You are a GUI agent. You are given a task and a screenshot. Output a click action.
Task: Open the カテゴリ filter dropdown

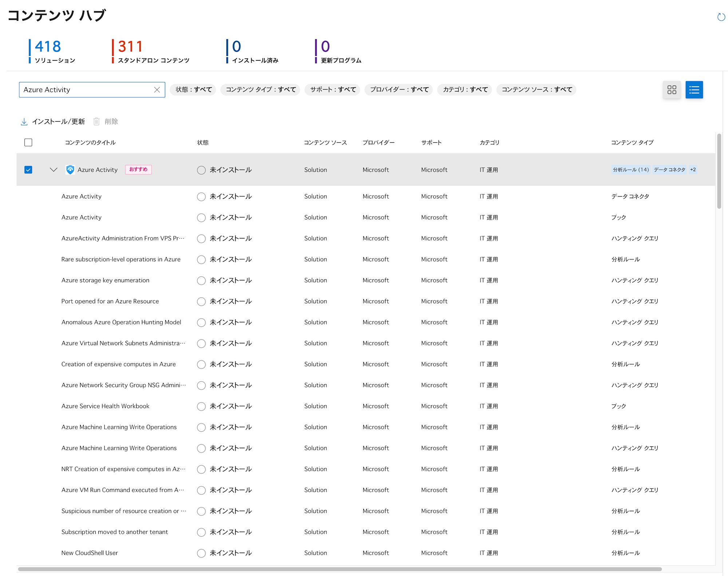point(465,90)
